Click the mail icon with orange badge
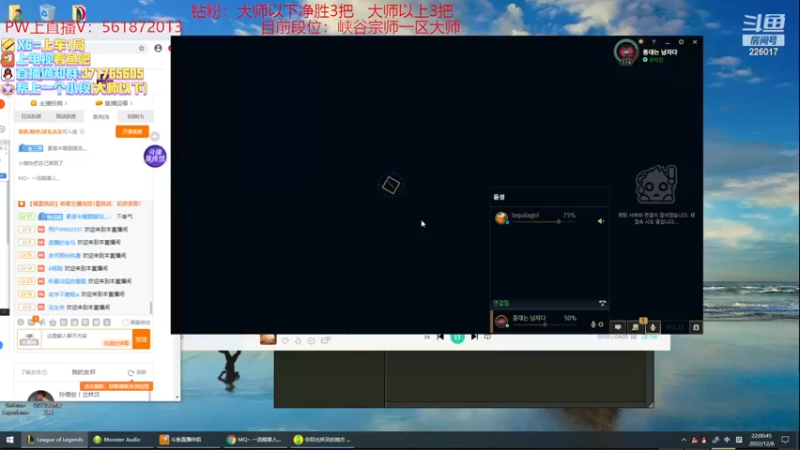 32,322
